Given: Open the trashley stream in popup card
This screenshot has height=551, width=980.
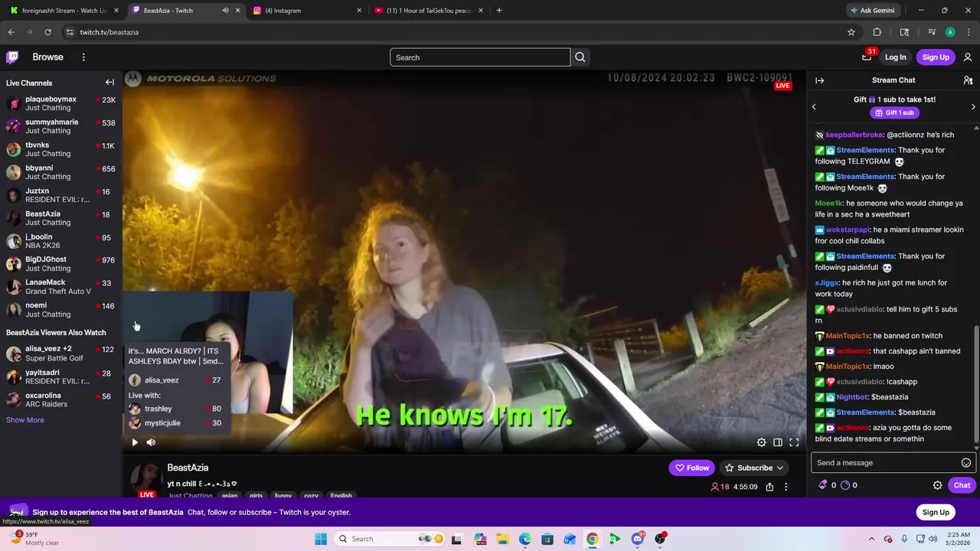Looking at the screenshot, I should pyautogui.click(x=175, y=409).
